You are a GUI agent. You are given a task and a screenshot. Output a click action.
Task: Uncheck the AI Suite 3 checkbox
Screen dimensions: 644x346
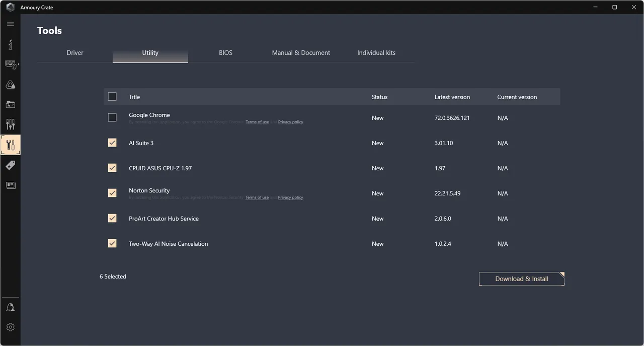[112, 143]
